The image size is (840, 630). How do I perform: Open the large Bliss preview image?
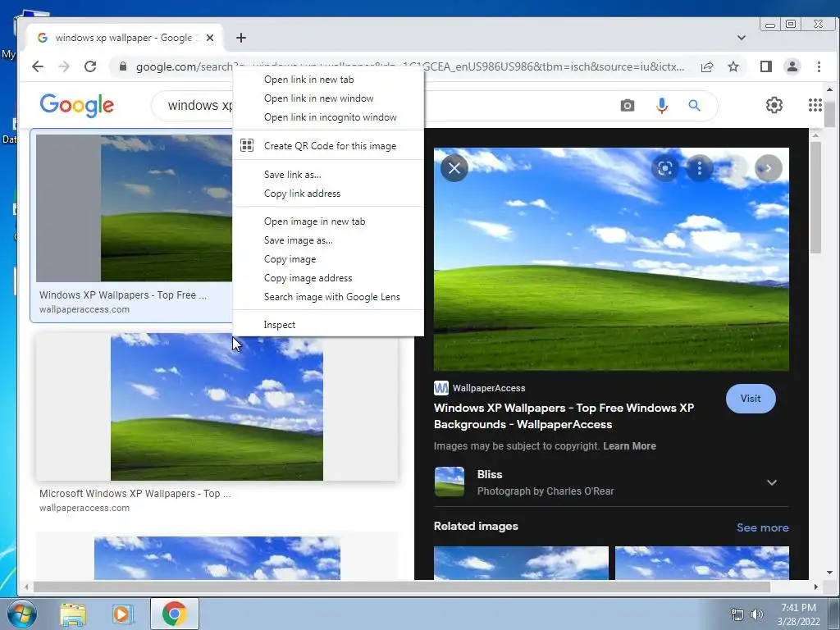(611, 259)
